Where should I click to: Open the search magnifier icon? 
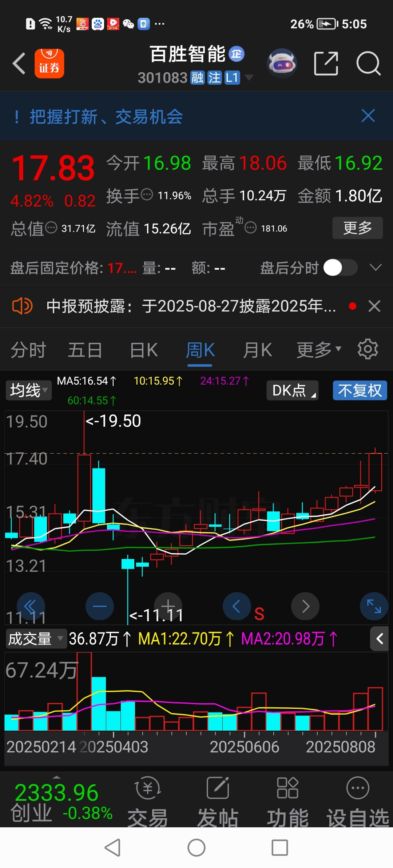pyautogui.click(x=368, y=64)
